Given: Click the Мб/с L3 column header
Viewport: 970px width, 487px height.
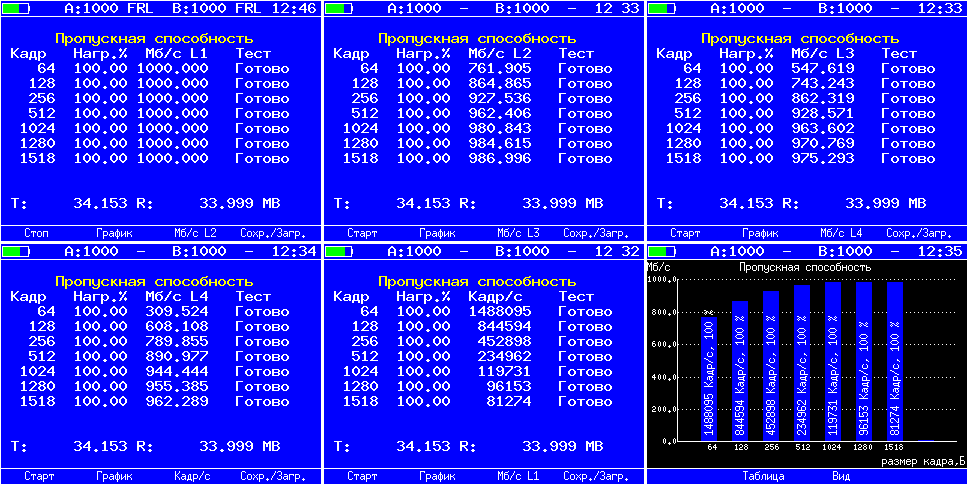Looking at the screenshot, I should 823,54.
